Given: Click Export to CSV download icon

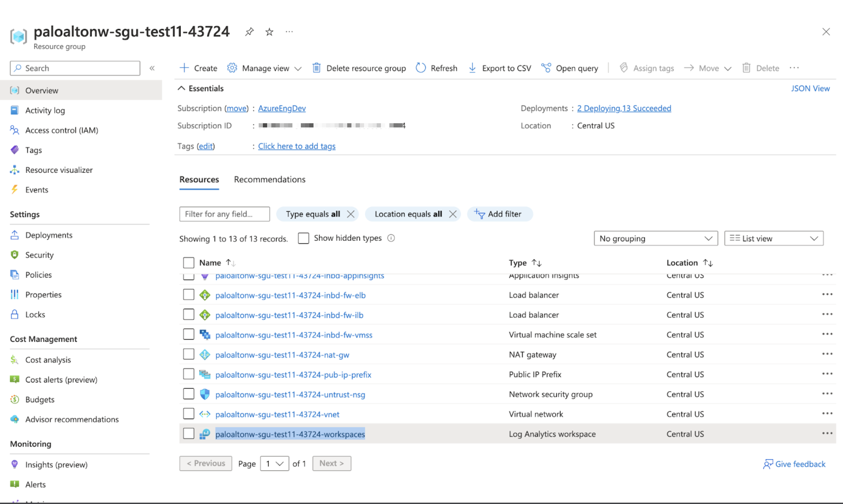Looking at the screenshot, I should (x=472, y=68).
